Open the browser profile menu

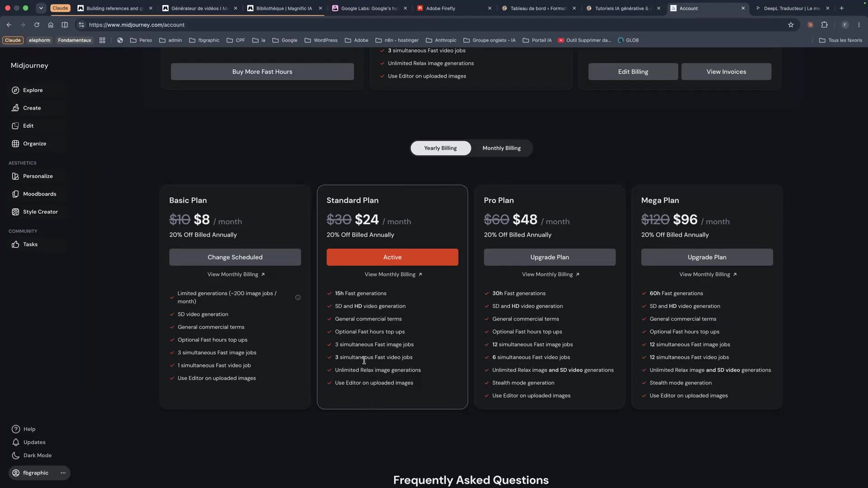point(845,25)
